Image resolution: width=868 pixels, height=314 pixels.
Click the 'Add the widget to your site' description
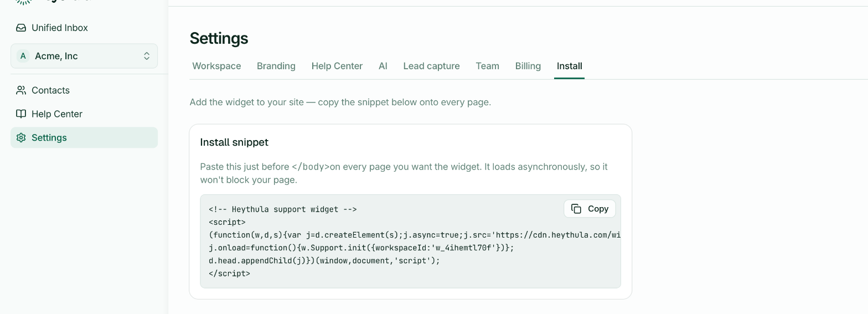(340, 102)
